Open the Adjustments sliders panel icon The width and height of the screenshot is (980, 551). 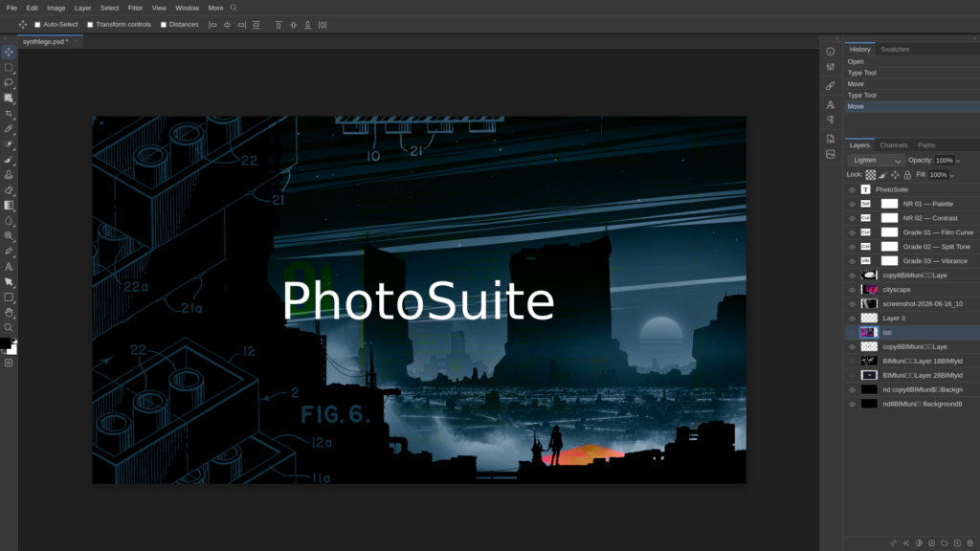830,67
